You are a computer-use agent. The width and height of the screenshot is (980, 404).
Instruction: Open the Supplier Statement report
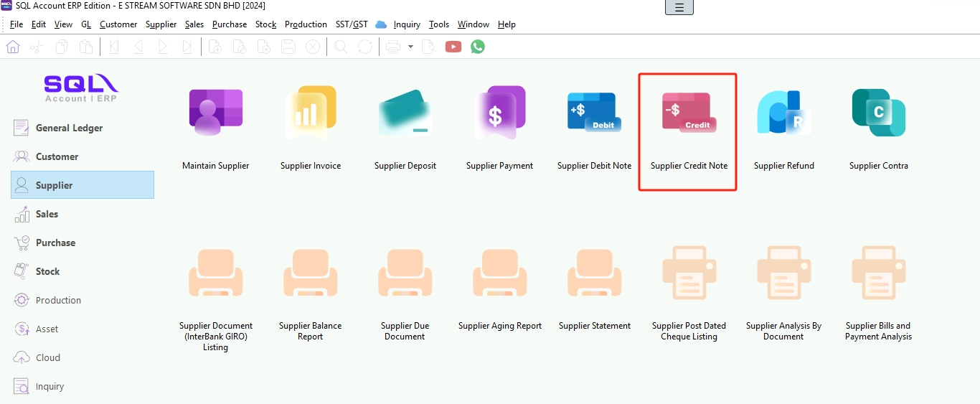point(594,276)
